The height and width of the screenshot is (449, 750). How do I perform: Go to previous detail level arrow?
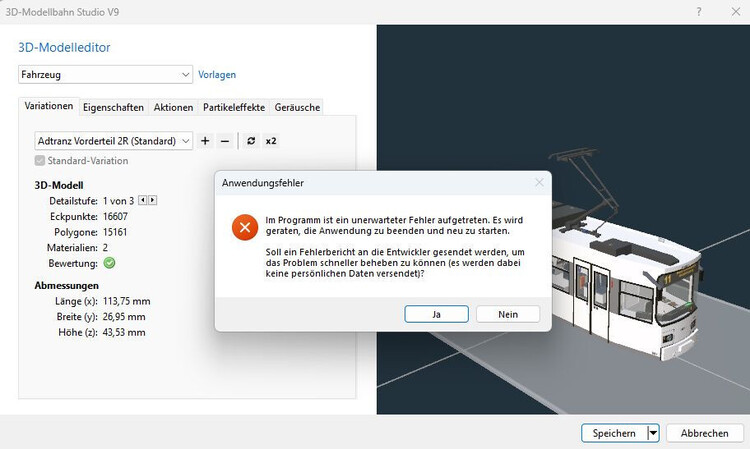point(143,200)
